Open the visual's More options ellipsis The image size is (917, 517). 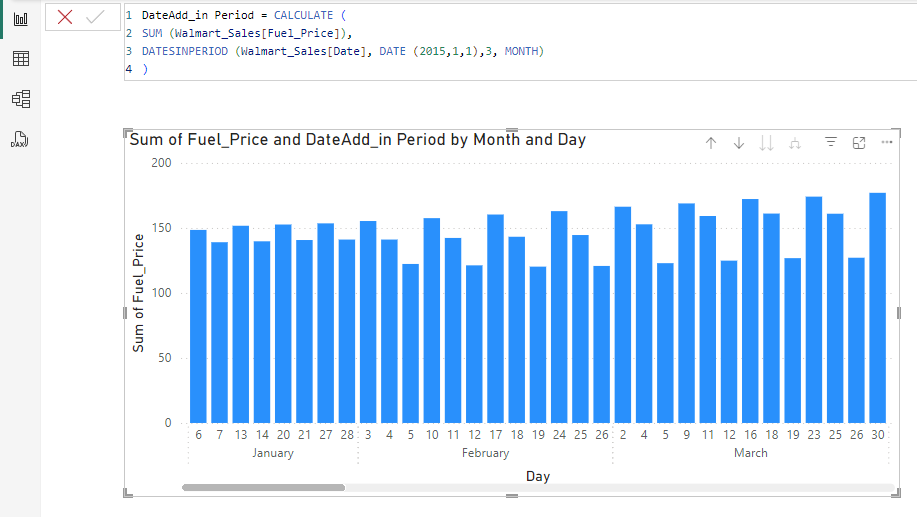(x=886, y=143)
